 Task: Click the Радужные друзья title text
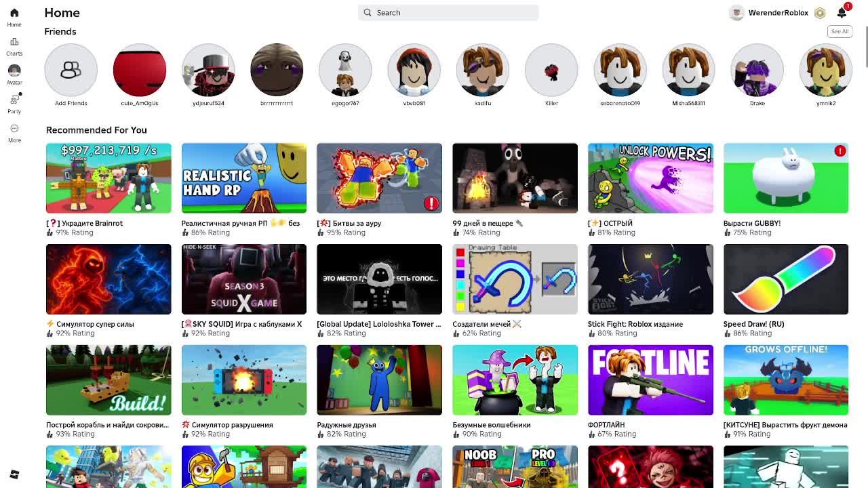point(347,425)
